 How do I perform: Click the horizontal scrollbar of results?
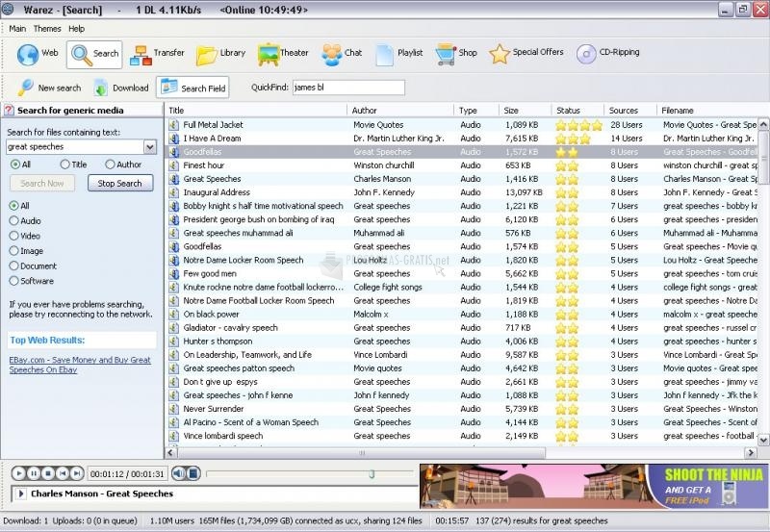[362, 452]
